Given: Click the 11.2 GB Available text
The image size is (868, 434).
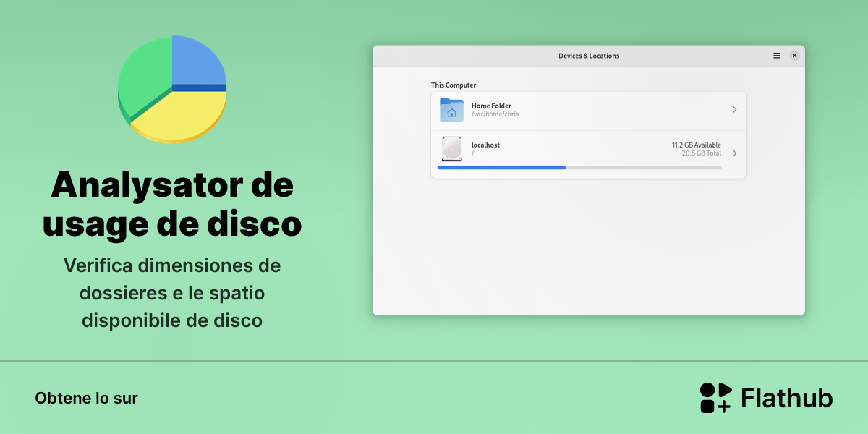Looking at the screenshot, I should click(x=697, y=145).
